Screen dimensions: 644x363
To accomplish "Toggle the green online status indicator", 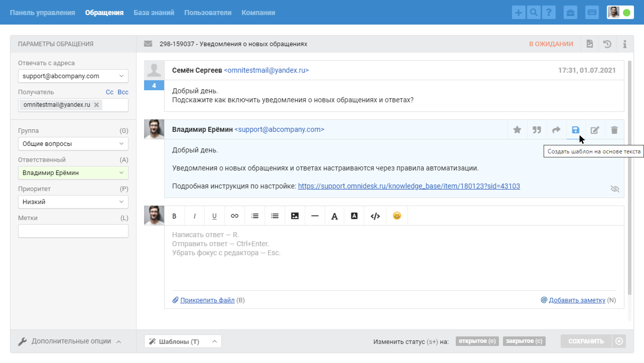I will (627, 13).
